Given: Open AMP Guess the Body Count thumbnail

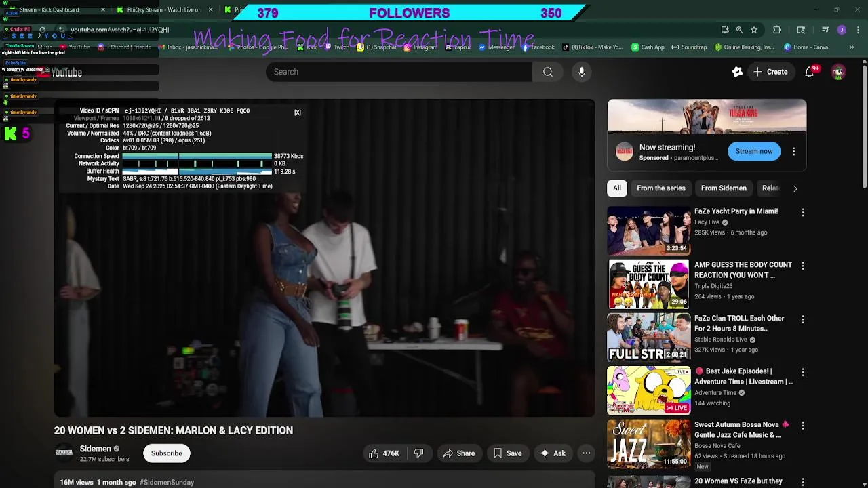Looking at the screenshot, I should 648,283.
